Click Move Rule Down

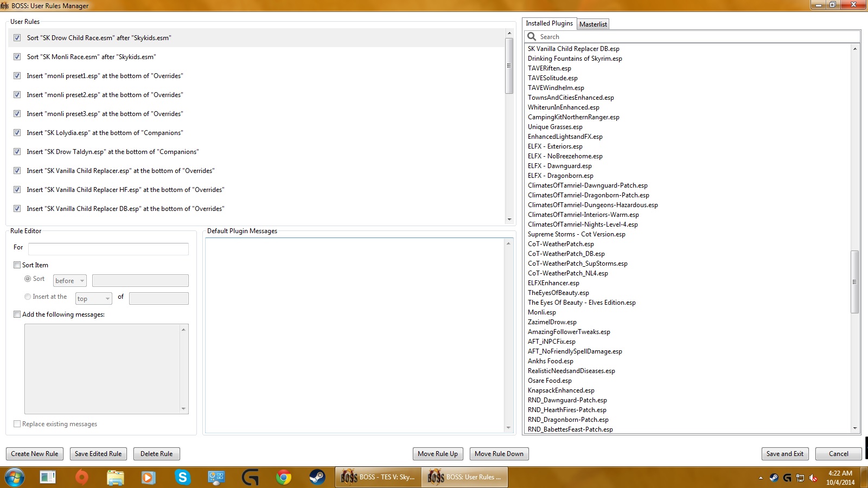499,454
